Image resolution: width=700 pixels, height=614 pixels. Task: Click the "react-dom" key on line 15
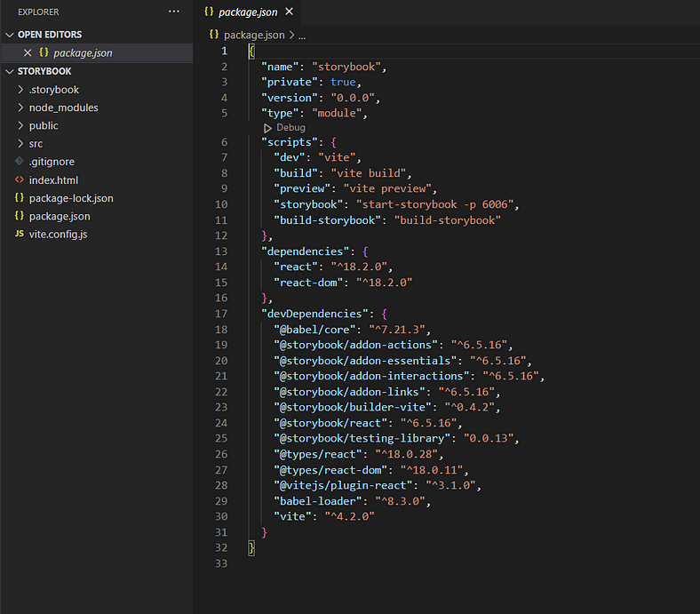[308, 283]
